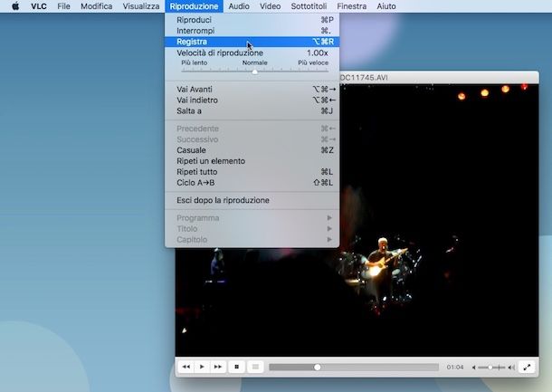The width and height of the screenshot is (552, 392).
Task: Toggle Ripeti tutto option
Action: (252, 172)
